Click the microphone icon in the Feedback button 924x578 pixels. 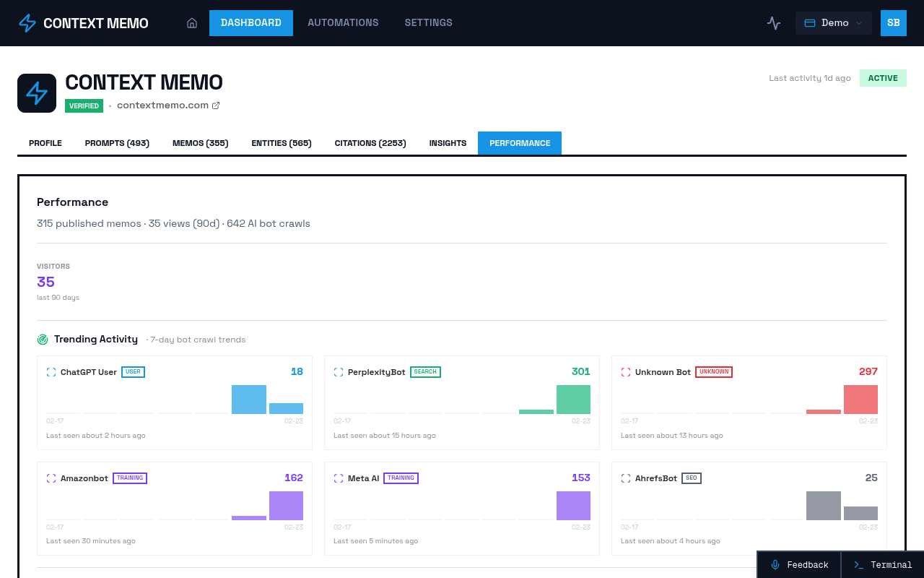[775, 564]
